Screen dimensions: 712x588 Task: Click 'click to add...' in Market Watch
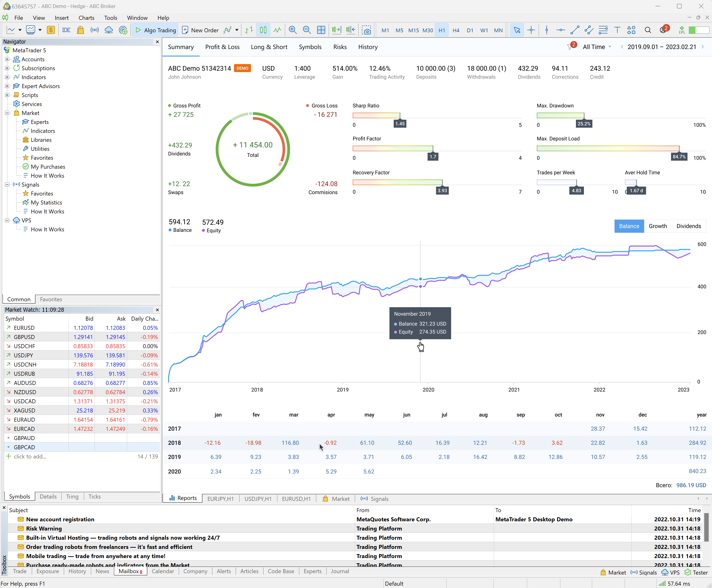[30, 456]
